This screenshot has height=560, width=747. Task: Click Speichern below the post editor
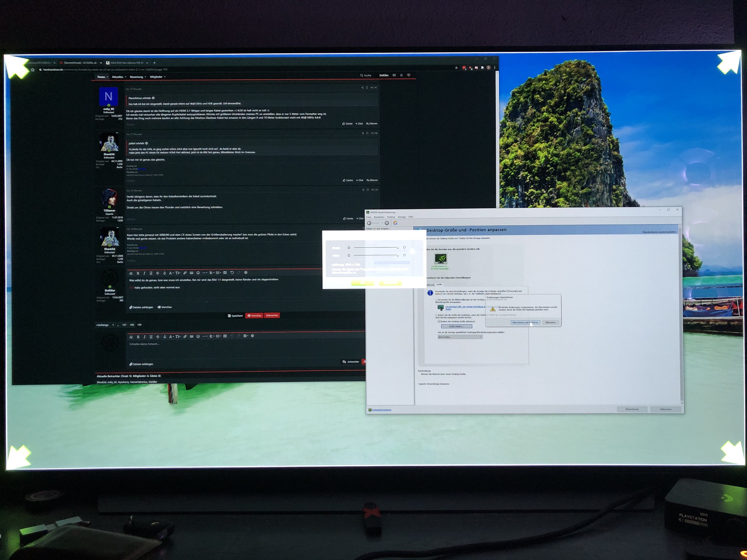235,316
